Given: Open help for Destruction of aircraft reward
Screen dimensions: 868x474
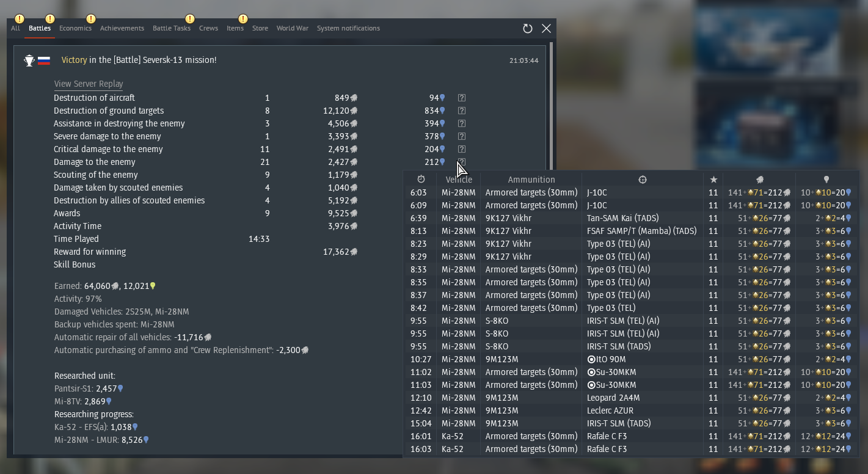Looking at the screenshot, I should pyautogui.click(x=462, y=98).
